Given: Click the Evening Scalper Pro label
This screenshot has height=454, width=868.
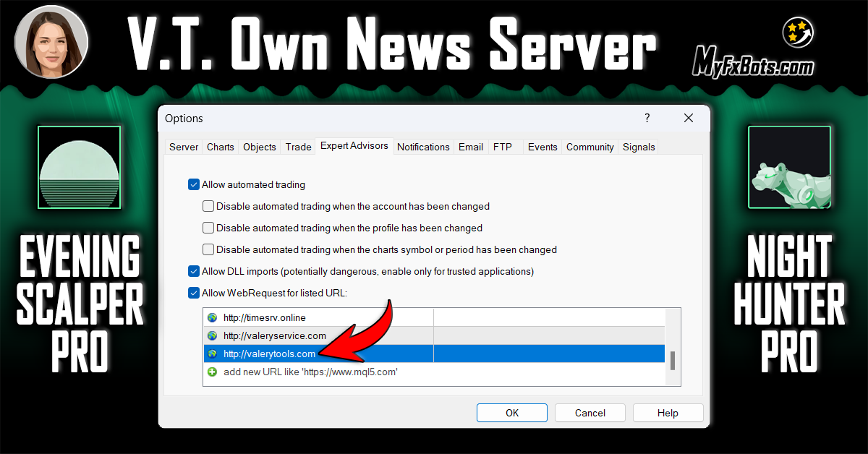Looking at the screenshot, I should pyautogui.click(x=80, y=304).
